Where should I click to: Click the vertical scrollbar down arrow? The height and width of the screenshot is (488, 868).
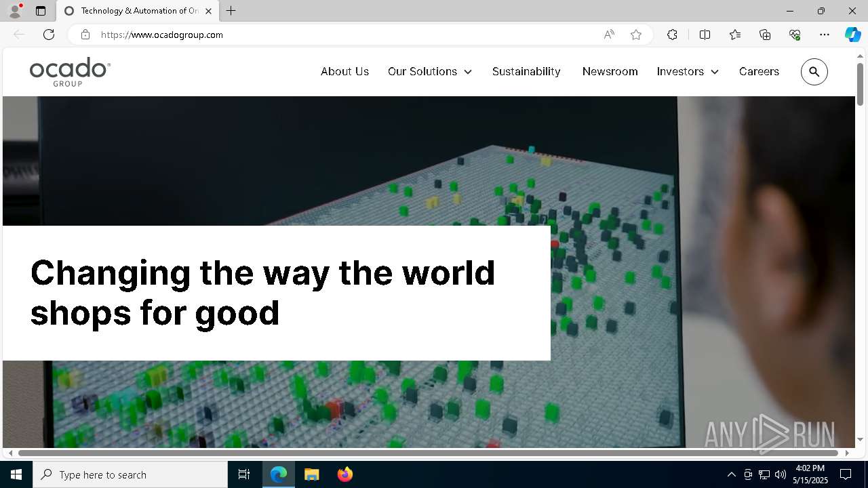pos(860,440)
